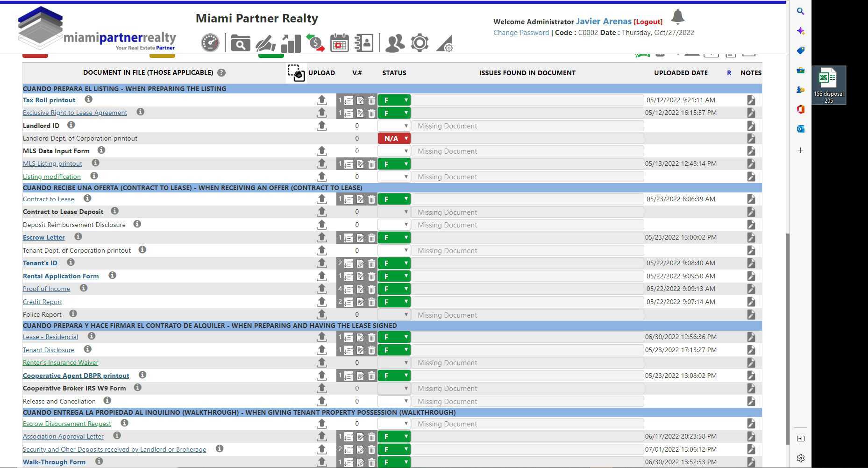Click the drag-and-drop upload icon in header

click(296, 73)
